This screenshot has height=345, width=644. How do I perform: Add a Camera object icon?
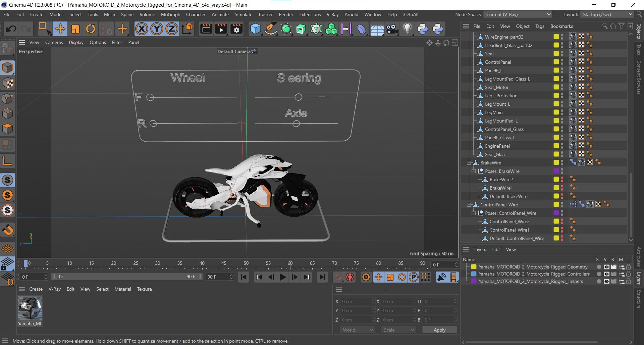(x=392, y=29)
